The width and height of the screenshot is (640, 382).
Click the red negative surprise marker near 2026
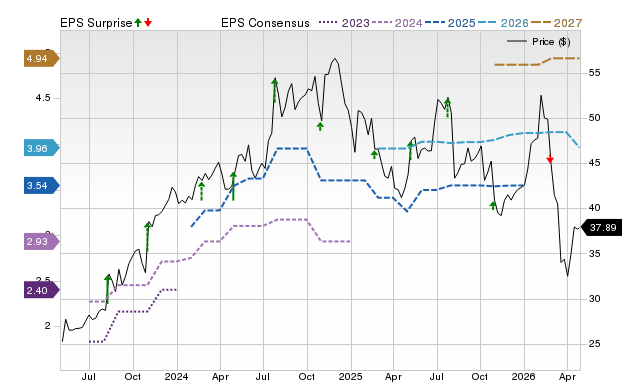pyautogui.click(x=550, y=159)
